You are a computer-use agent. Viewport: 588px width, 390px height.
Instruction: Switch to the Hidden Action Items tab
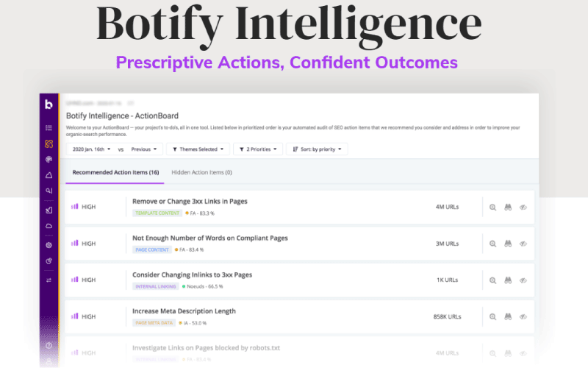click(x=201, y=172)
